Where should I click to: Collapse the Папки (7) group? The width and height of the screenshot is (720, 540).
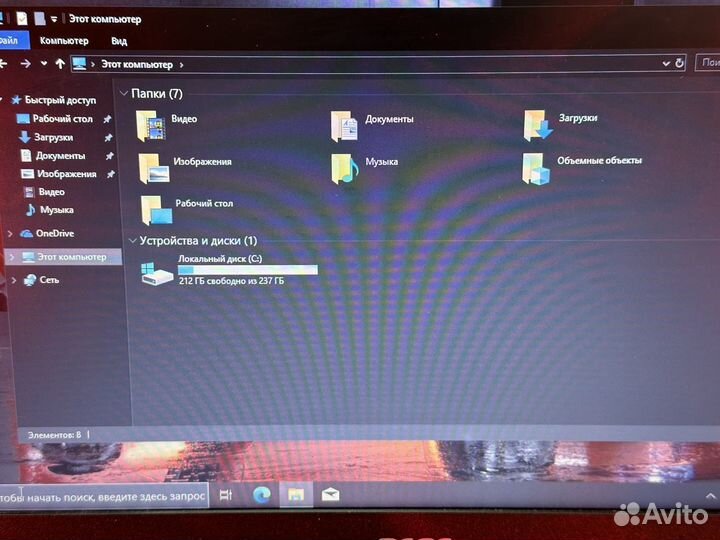[x=124, y=94]
